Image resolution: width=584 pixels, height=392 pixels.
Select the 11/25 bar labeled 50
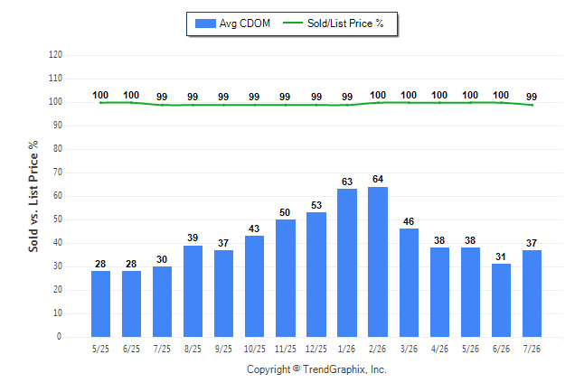click(286, 278)
